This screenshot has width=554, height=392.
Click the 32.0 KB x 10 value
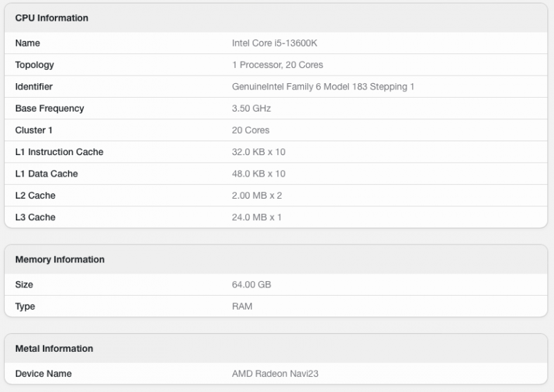(x=258, y=152)
